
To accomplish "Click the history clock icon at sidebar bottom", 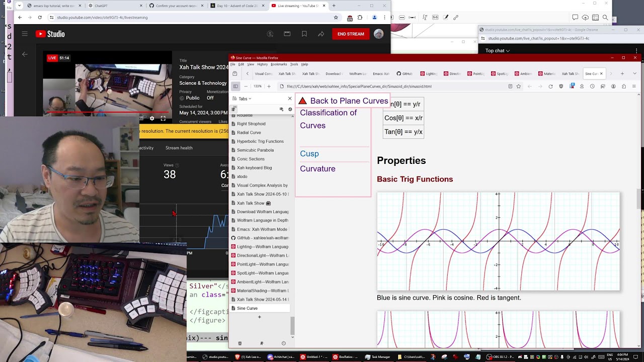I will [283, 343].
